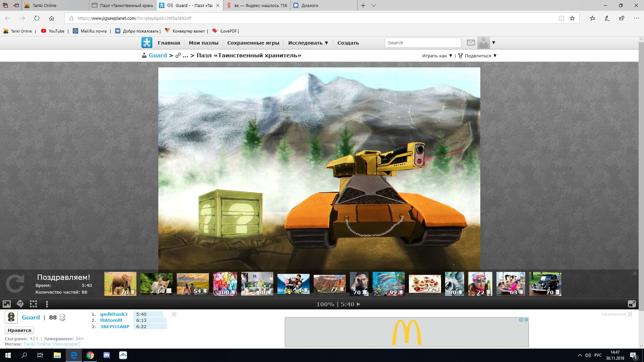Open File Explorer from the taskbar
The width and height of the screenshot is (644, 362).
(x=57, y=355)
